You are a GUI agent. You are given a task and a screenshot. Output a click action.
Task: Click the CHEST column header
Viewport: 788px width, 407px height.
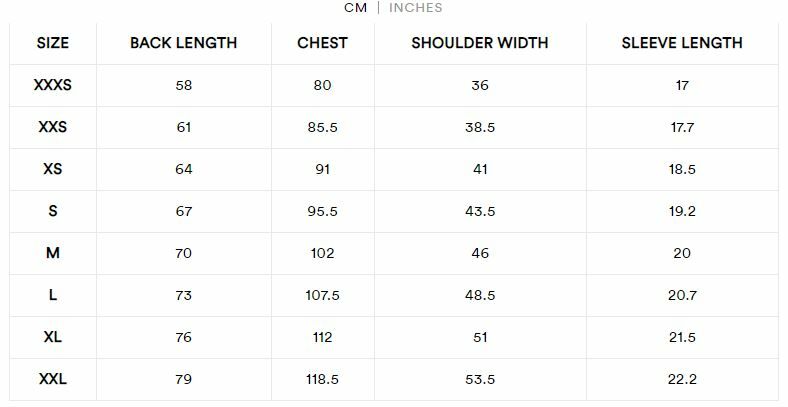click(x=322, y=43)
